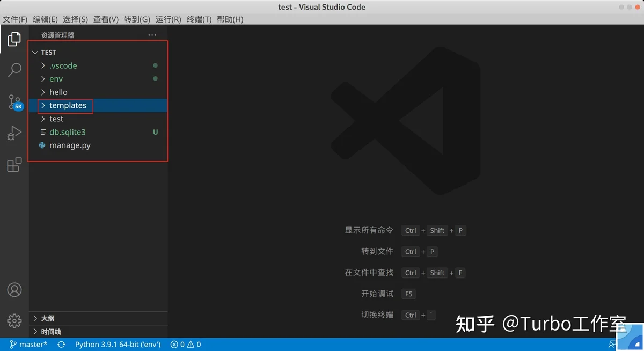Open the Explorer view in the activity bar
This screenshot has height=351, width=644.
pyautogui.click(x=14, y=39)
